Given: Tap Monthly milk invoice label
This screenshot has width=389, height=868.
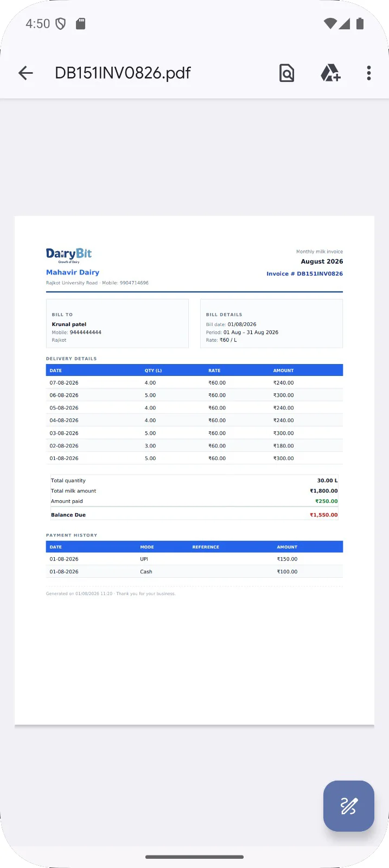Looking at the screenshot, I should click(x=320, y=252).
